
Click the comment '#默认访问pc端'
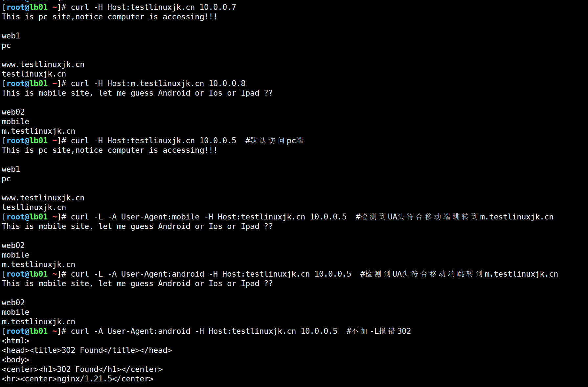[x=274, y=141]
